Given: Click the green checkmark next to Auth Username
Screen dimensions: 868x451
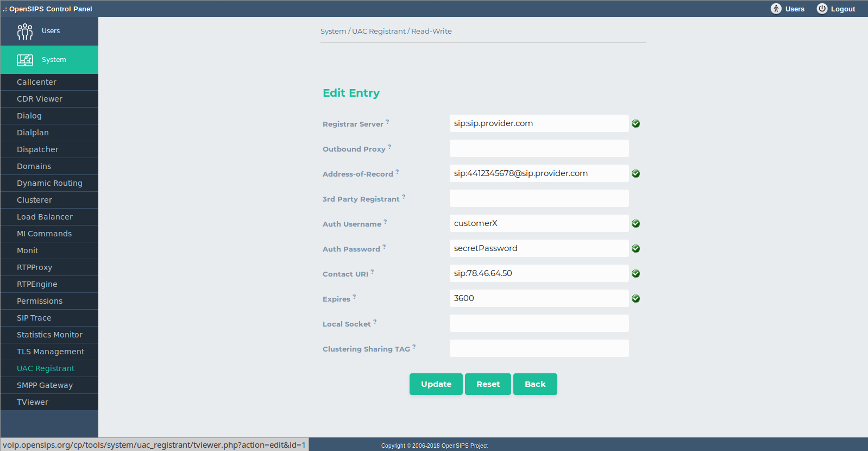Looking at the screenshot, I should [x=636, y=224].
